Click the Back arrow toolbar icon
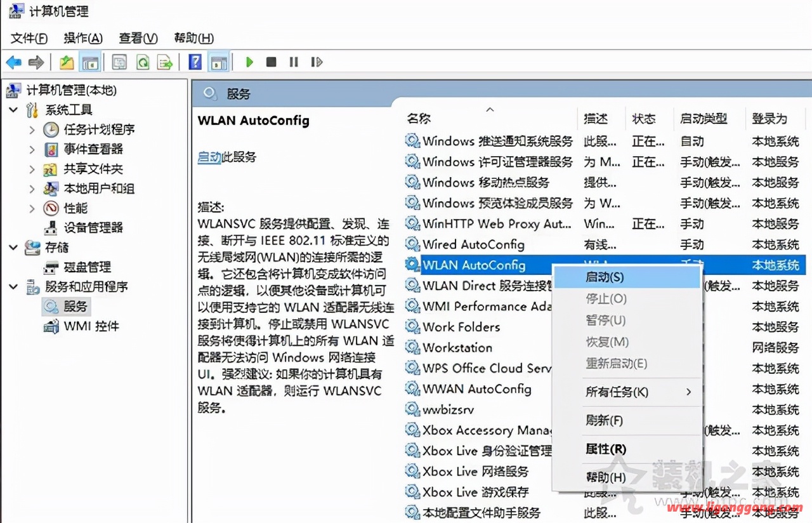812x523 pixels. (13, 62)
